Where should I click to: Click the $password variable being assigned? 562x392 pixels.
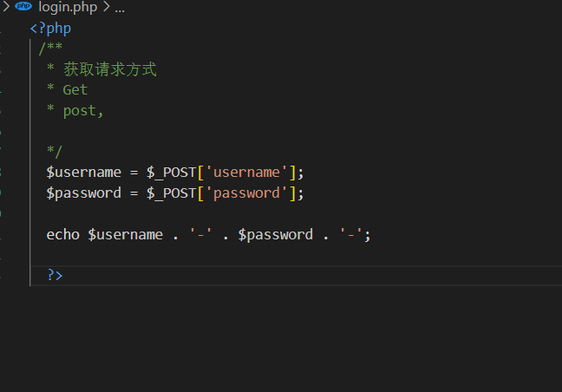[83, 193]
